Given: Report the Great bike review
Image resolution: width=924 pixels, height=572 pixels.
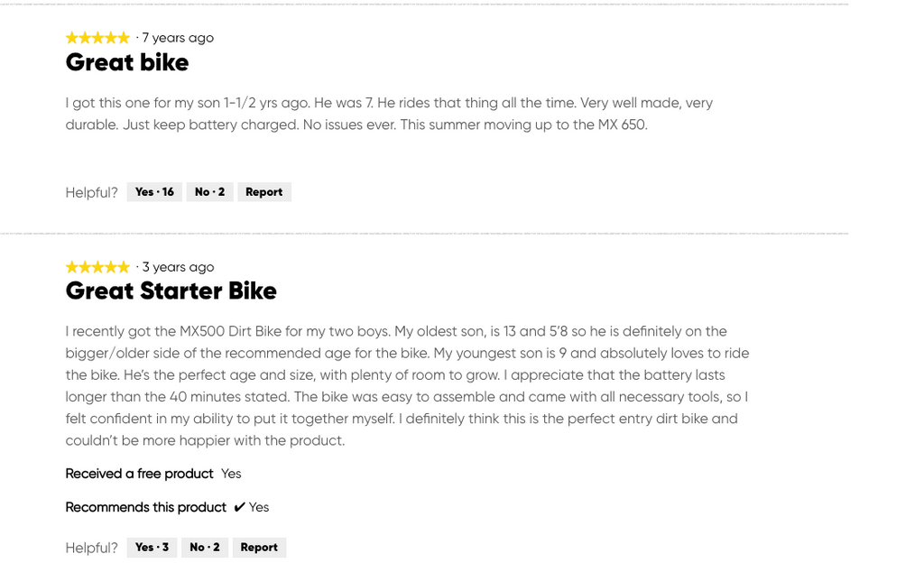Looking at the screenshot, I should [264, 192].
